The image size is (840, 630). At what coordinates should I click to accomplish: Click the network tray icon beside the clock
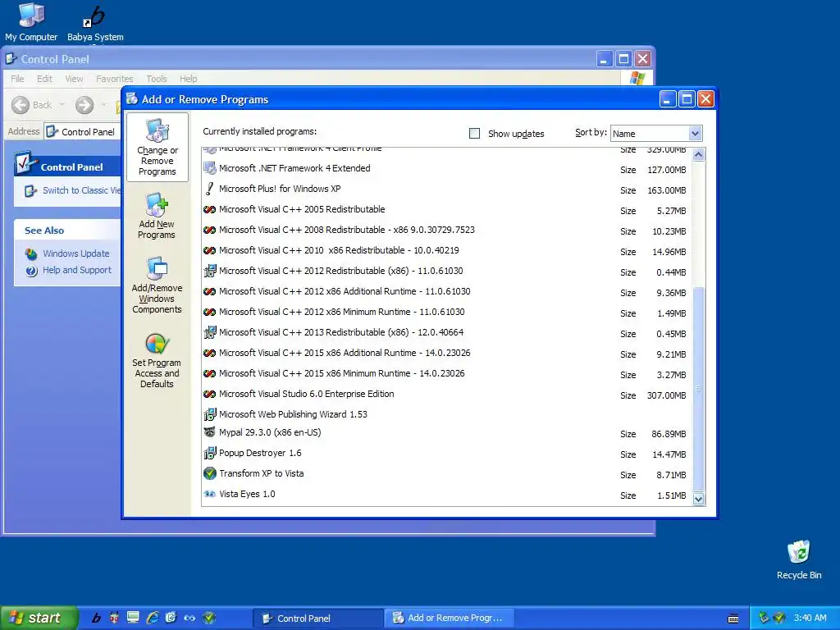click(764, 619)
